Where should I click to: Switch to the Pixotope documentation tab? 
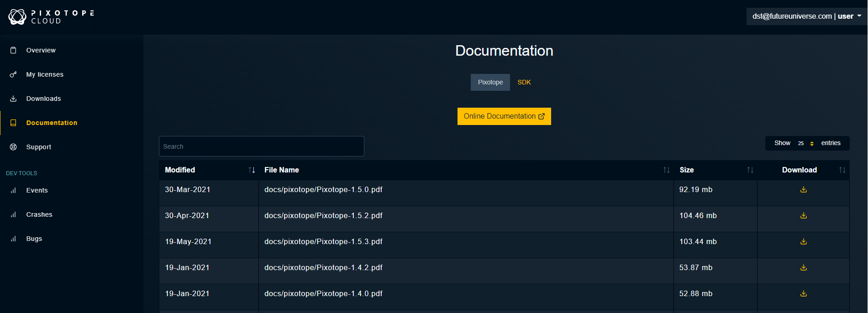pos(490,83)
